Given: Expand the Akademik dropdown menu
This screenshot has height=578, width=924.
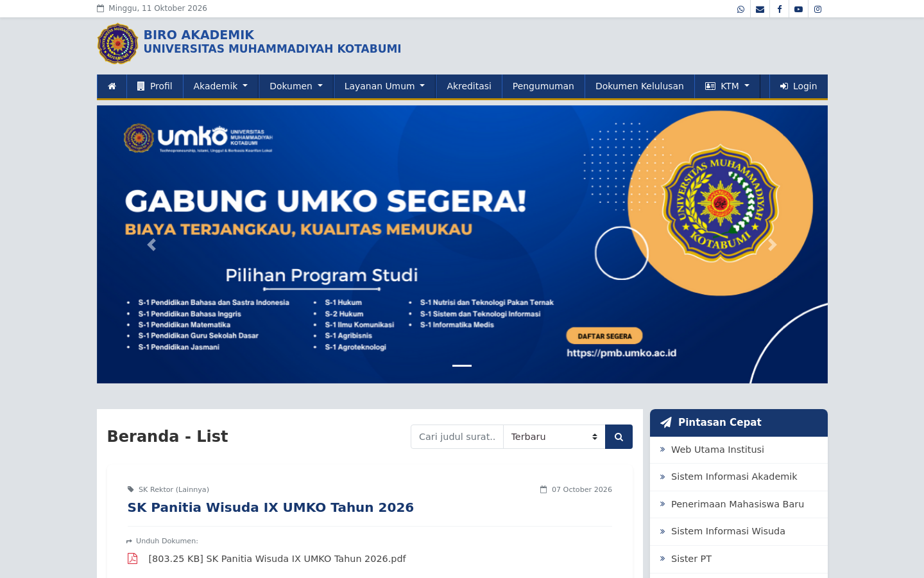Looking at the screenshot, I should 220,86.
